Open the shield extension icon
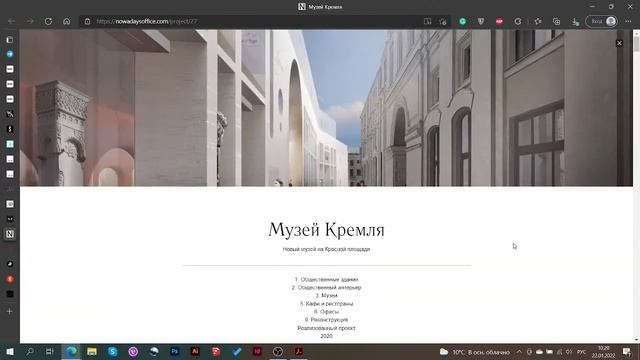The image size is (640, 360). tap(481, 21)
